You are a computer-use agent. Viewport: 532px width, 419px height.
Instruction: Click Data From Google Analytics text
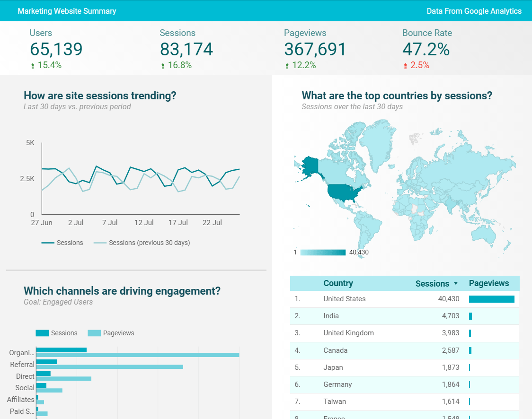[474, 11]
